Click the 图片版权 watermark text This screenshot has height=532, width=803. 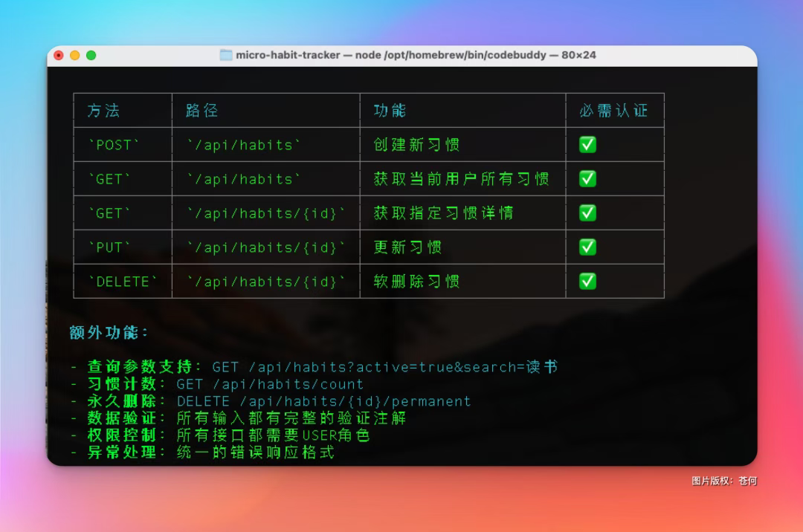[723, 481]
